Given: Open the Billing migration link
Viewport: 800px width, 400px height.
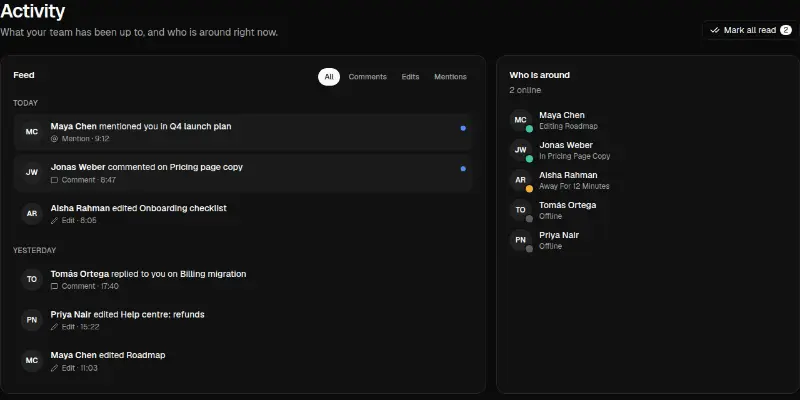Looking at the screenshot, I should 213,274.
